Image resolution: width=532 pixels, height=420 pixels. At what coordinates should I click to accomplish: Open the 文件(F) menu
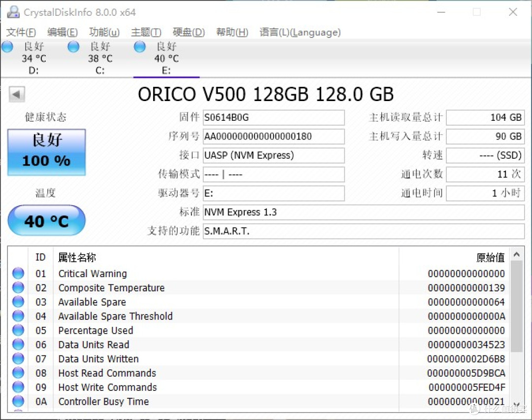click(21, 32)
